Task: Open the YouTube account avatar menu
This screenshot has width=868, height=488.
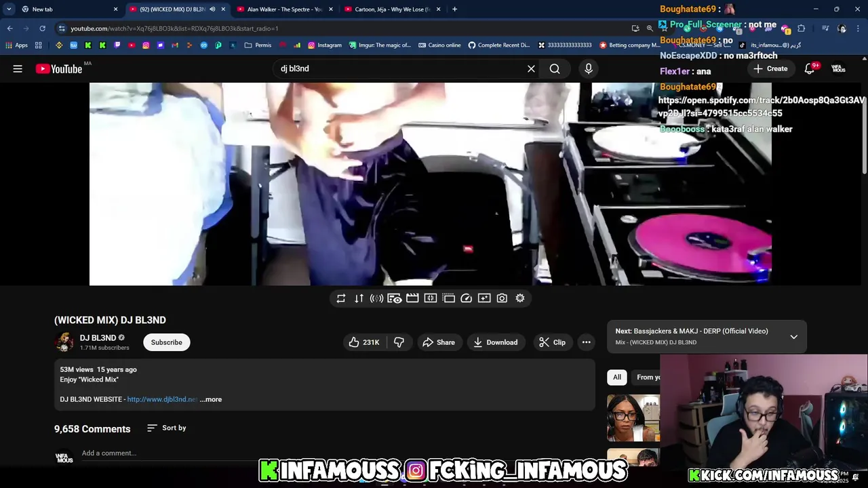Action: [839, 68]
